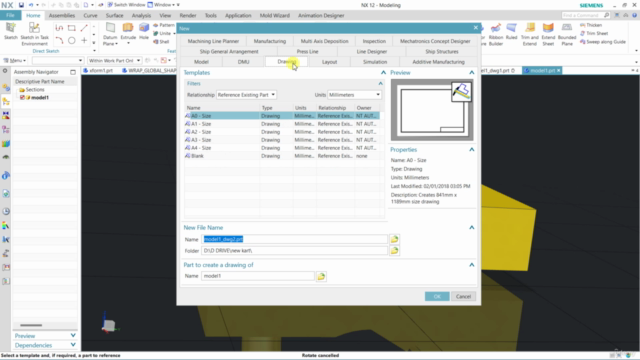640x360 pixels.
Task: Select the A4 - Size template
Action: [x=282, y=148]
